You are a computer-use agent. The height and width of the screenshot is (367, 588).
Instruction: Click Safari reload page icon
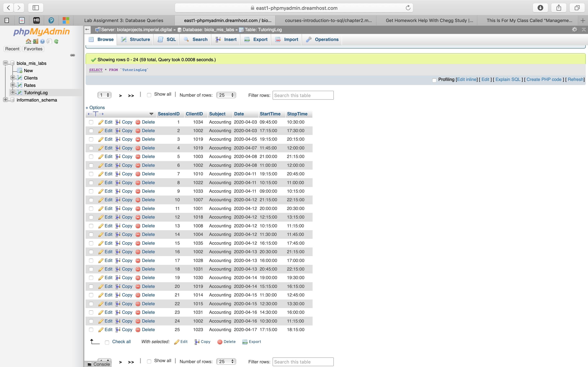click(408, 8)
